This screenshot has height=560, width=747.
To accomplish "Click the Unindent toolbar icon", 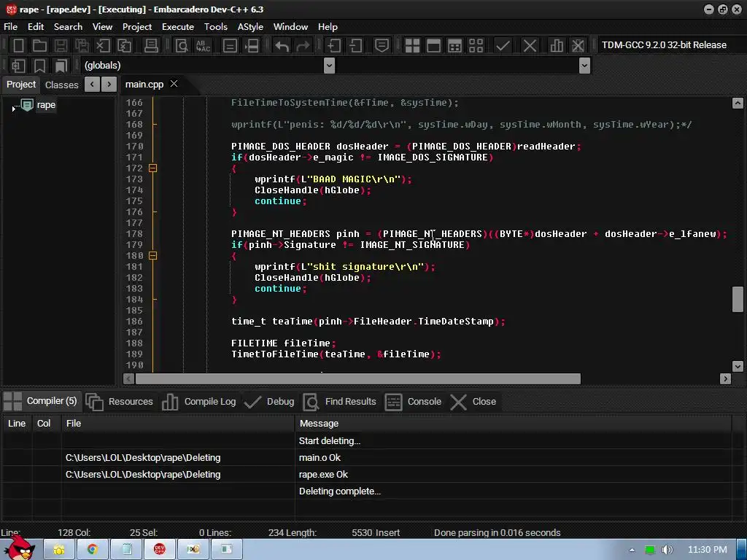I will click(x=355, y=45).
